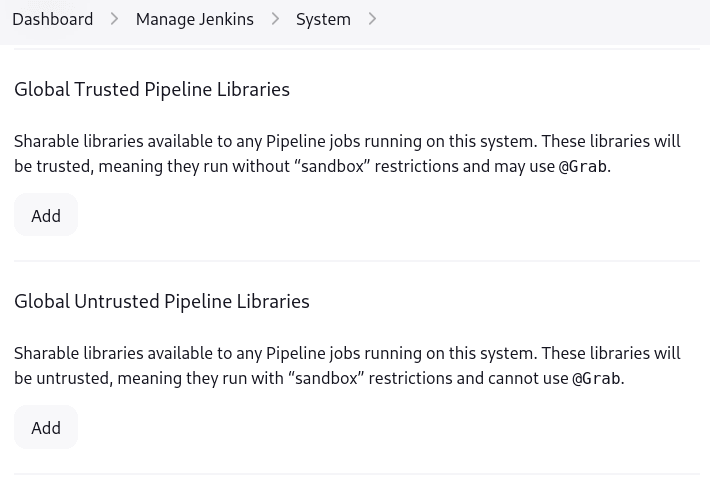
Task: Click "sandbox" word in trusted libraries text
Action: [x=332, y=167]
